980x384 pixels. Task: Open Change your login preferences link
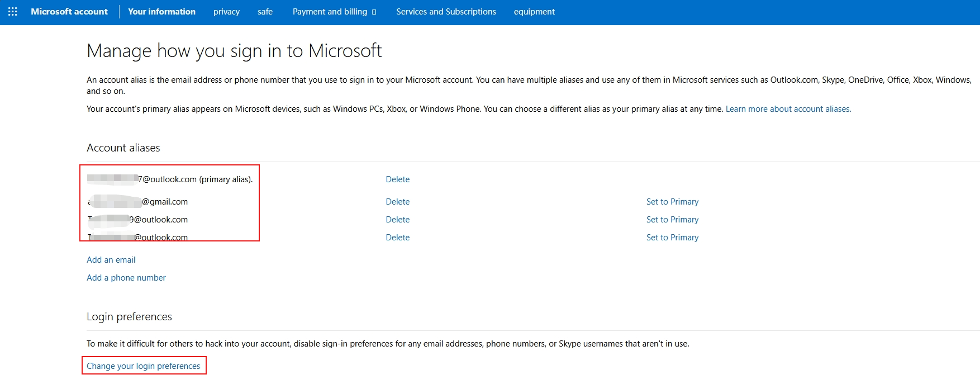pyautogui.click(x=144, y=366)
